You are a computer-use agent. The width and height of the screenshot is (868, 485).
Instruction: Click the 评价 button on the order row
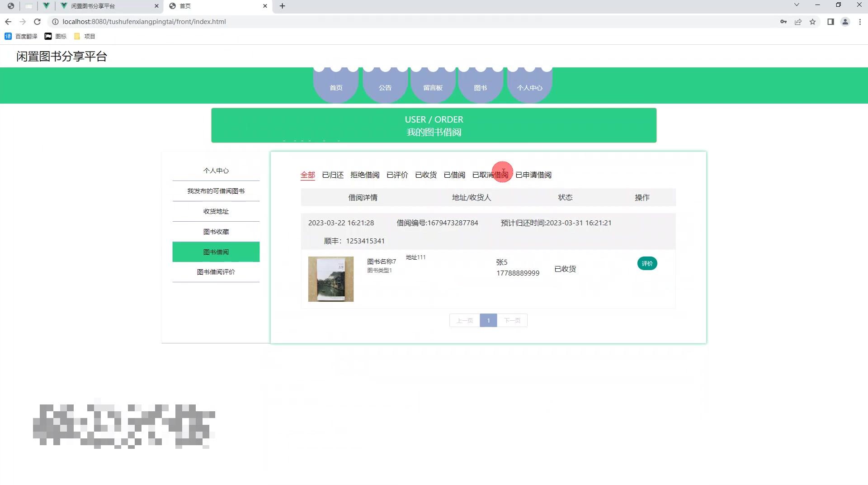tap(647, 263)
